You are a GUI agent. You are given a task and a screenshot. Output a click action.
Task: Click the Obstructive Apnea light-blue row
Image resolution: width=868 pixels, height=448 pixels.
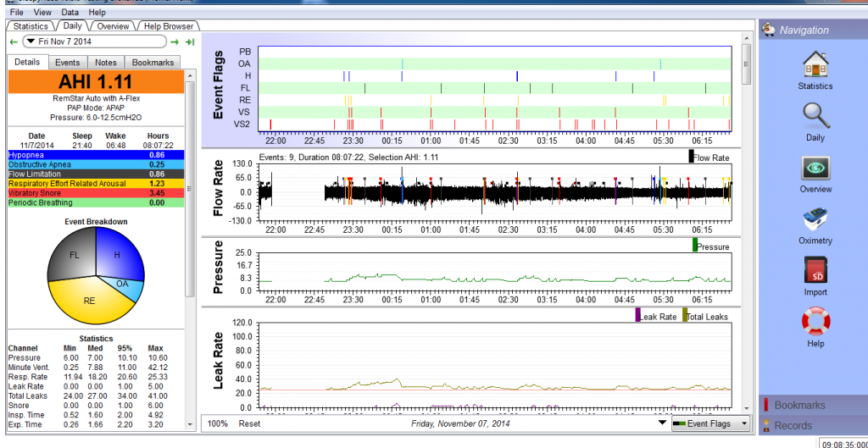click(95, 164)
